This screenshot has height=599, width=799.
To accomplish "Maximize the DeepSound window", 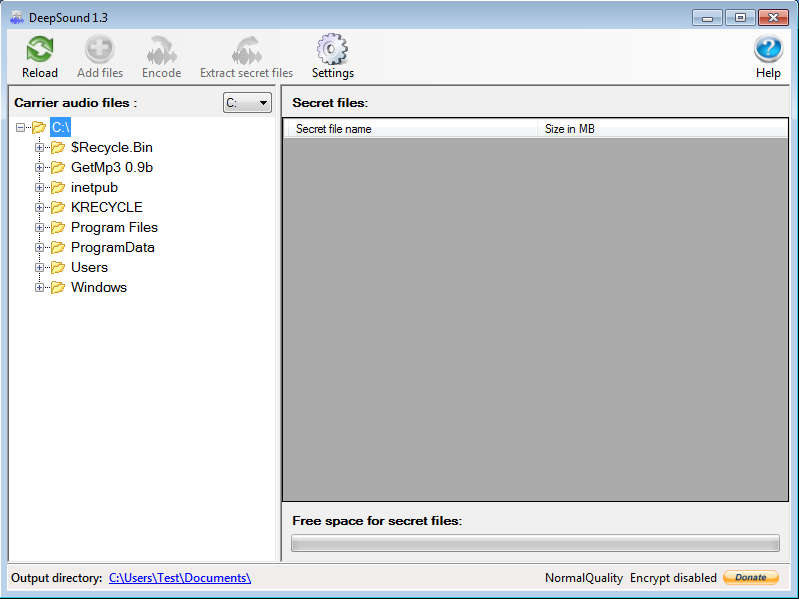I will (740, 18).
